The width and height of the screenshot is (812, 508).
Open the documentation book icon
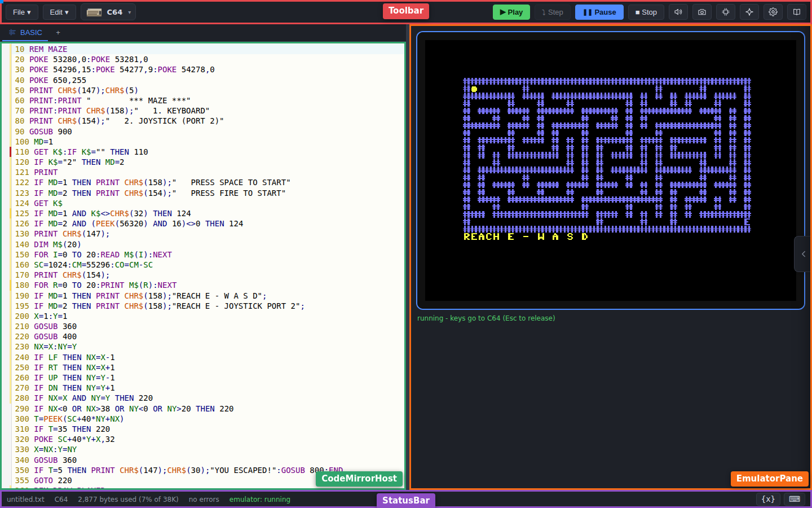(797, 12)
